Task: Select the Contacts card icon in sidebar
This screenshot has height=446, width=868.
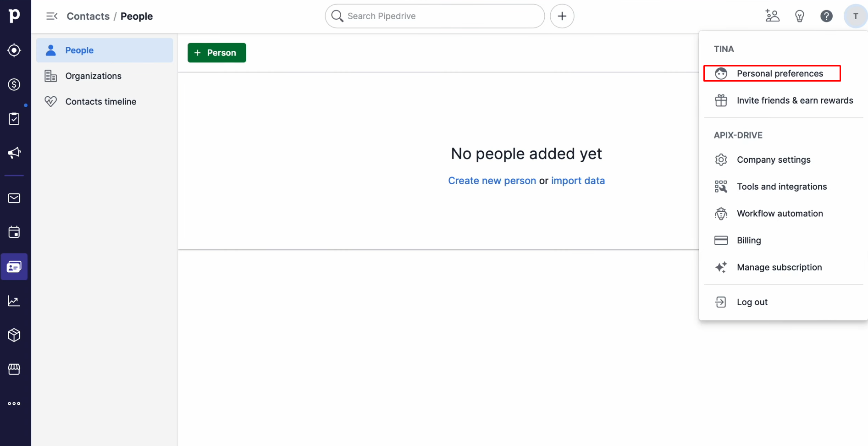Action: coord(14,266)
